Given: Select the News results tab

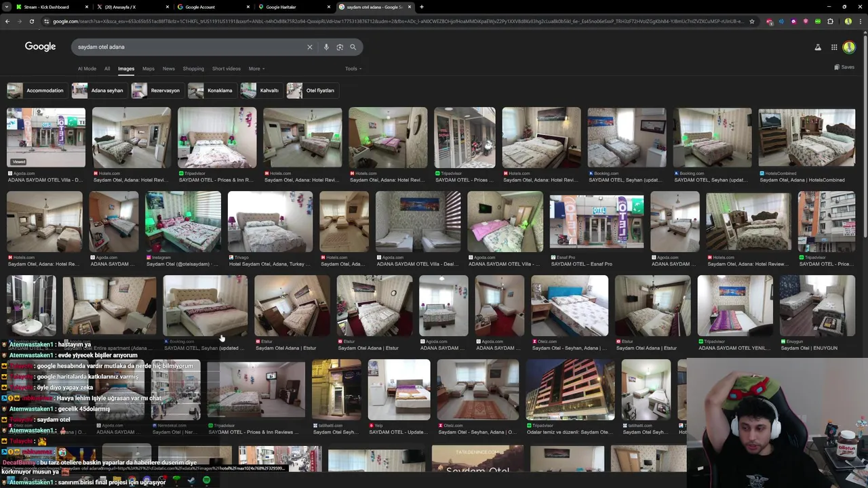Looking at the screenshot, I should (x=168, y=68).
